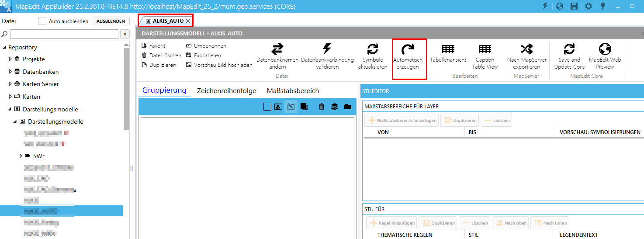The image size is (644, 239).
Task: Close the ALKIS_AUTO tab
Action: tap(188, 21)
